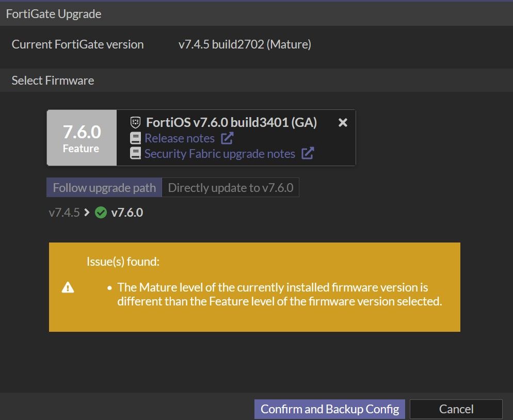The height and width of the screenshot is (420, 513).
Task: Select the Follow upgrade path option
Action: [x=104, y=187]
